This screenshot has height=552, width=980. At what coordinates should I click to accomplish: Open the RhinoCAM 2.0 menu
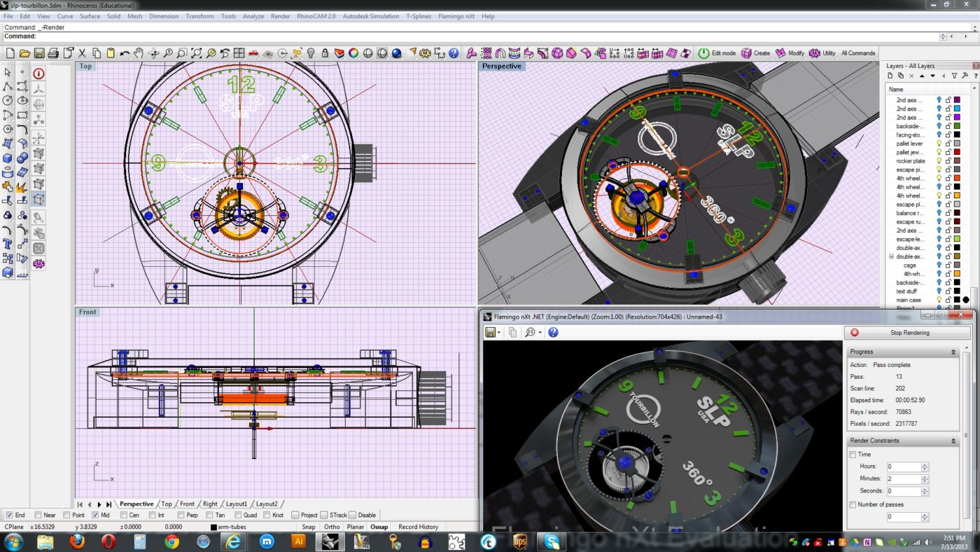[x=316, y=16]
